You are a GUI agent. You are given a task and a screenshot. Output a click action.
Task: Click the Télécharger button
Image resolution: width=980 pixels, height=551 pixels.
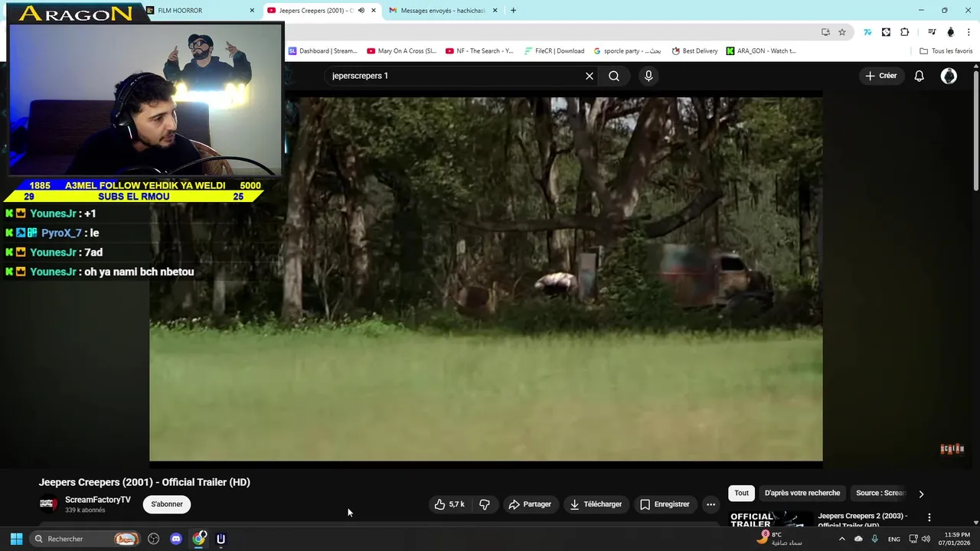(x=596, y=504)
